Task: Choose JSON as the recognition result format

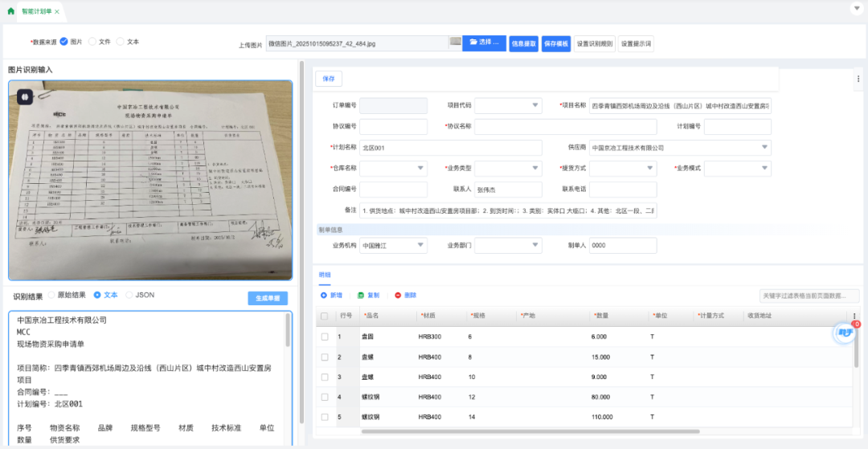Action: [x=129, y=295]
